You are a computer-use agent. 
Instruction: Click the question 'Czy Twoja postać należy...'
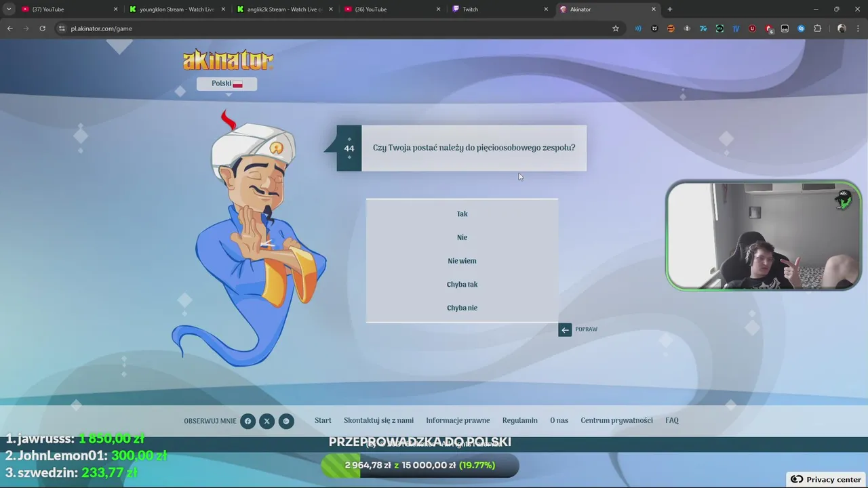click(x=474, y=148)
